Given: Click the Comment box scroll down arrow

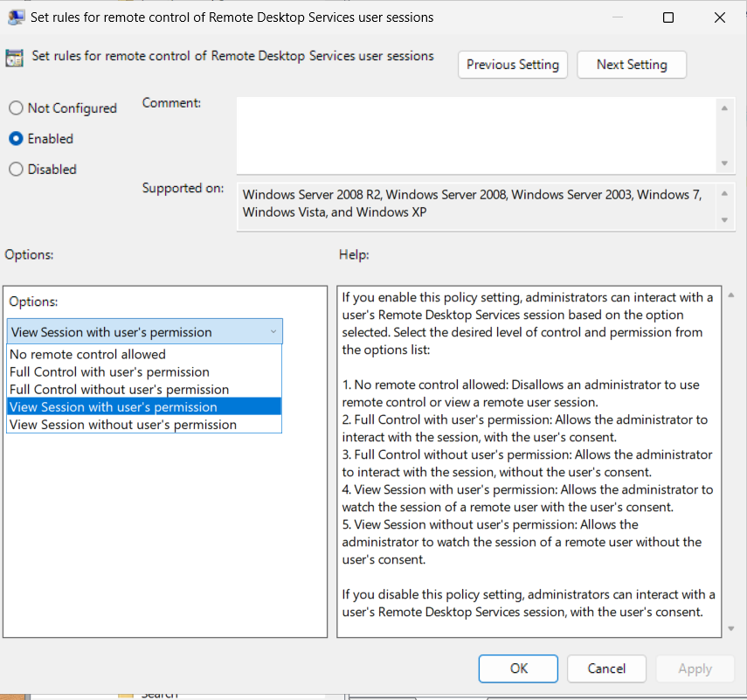Looking at the screenshot, I should coord(724,163).
